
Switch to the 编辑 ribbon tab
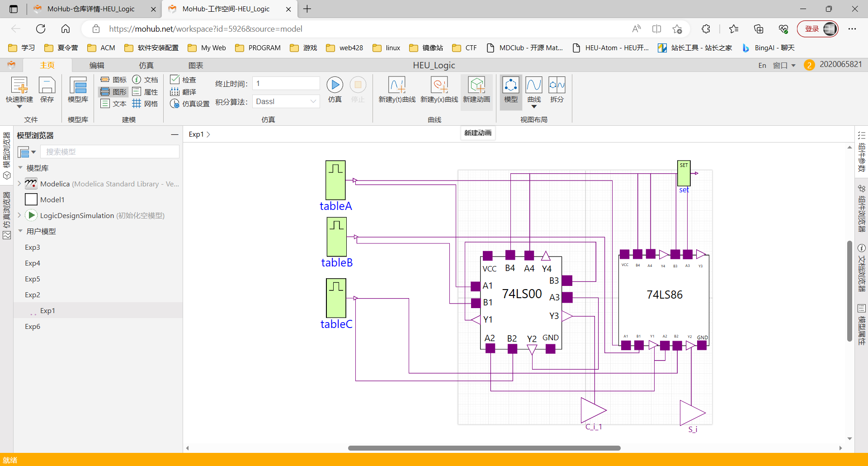pyautogui.click(x=97, y=65)
